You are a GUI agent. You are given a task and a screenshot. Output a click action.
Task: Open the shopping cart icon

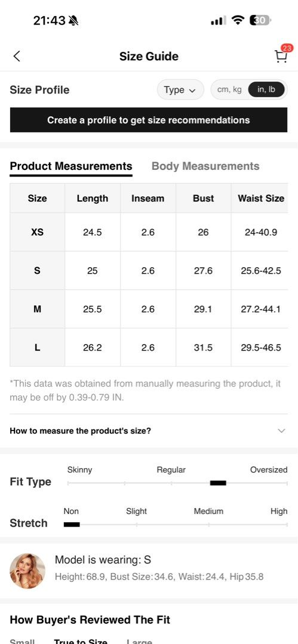(281, 57)
